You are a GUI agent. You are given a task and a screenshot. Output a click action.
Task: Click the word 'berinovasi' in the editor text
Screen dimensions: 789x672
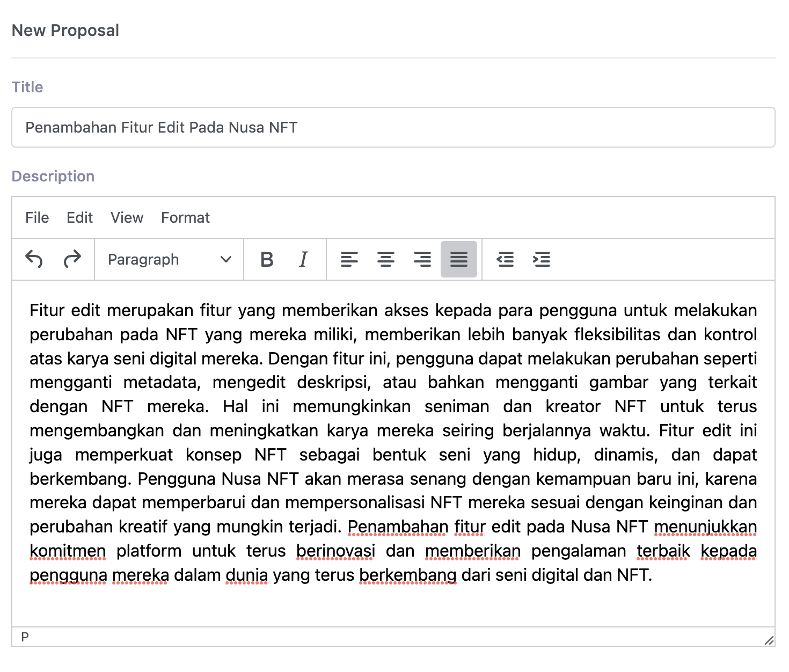pyautogui.click(x=335, y=551)
